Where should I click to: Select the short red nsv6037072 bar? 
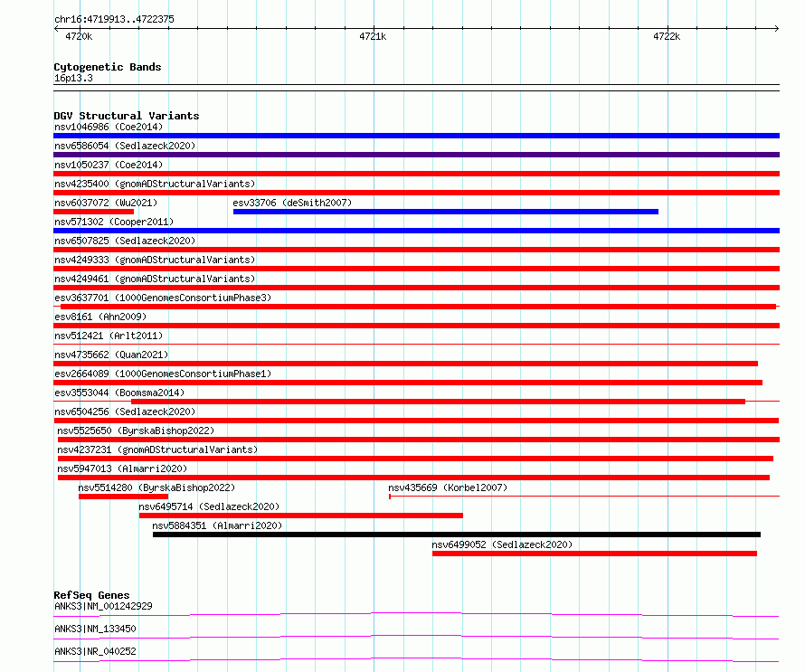[93, 212]
